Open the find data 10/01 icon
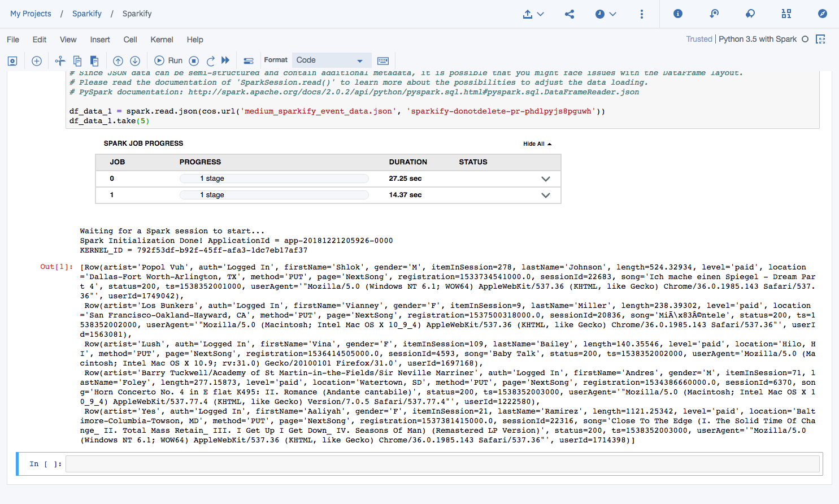This screenshot has width=839, height=504. tap(786, 14)
